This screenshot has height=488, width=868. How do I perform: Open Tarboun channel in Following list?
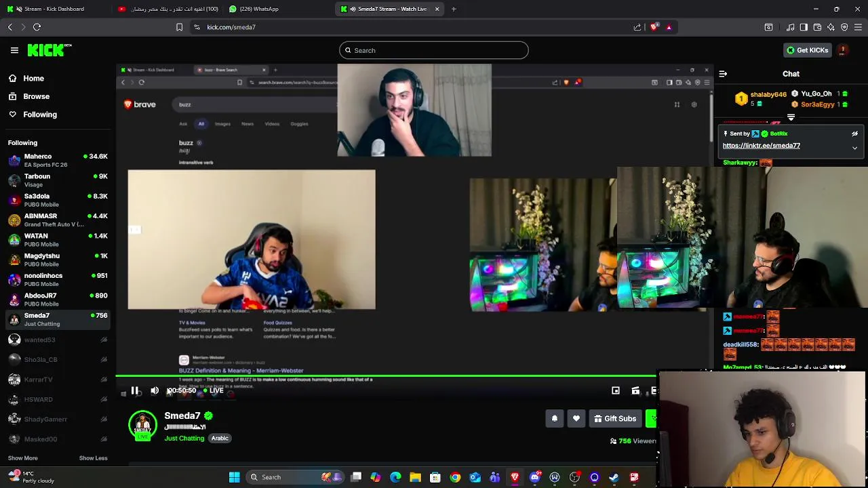(58, 180)
